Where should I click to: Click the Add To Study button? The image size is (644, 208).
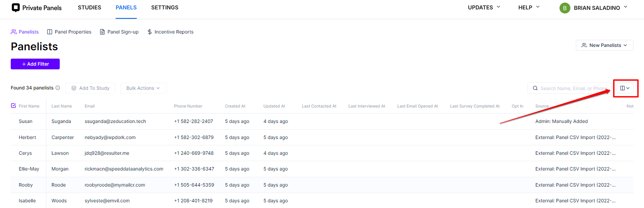[x=90, y=88]
